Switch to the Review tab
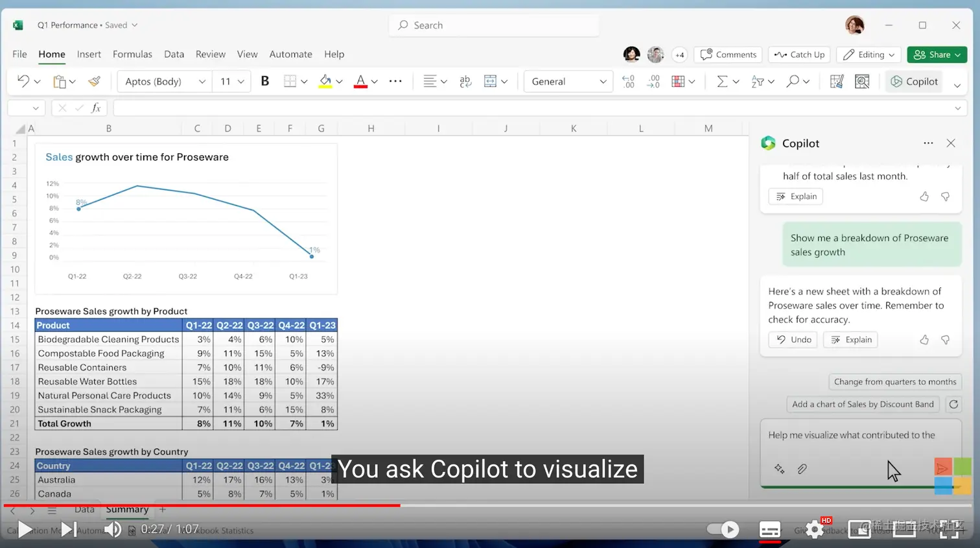The width and height of the screenshot is (980, 548). tap(211, 54)
